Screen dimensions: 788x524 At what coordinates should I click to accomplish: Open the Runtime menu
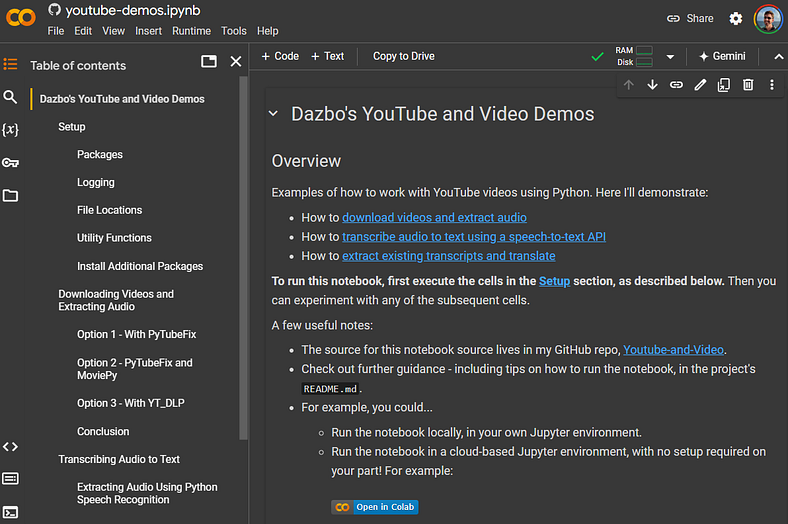click(191, 31)
